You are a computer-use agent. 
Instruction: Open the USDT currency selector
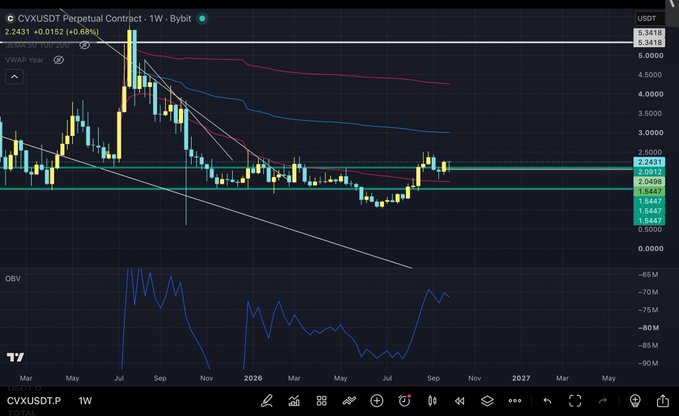pos(649,18)
